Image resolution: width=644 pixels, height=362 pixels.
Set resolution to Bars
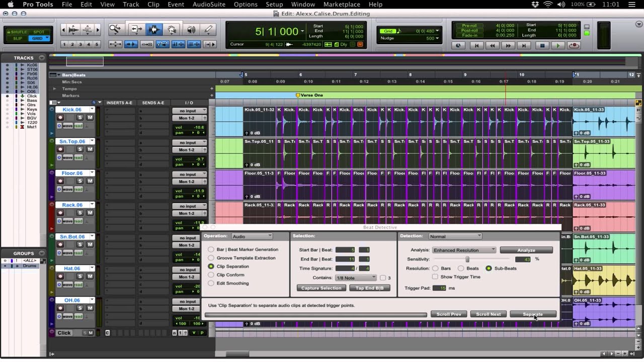pyautogui.click(x=435, y=268)
